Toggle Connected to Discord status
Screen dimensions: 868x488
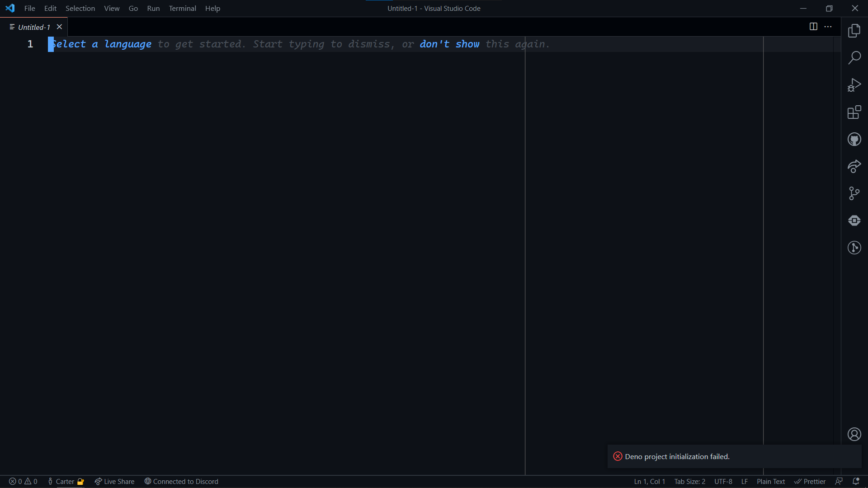[181, 481]
